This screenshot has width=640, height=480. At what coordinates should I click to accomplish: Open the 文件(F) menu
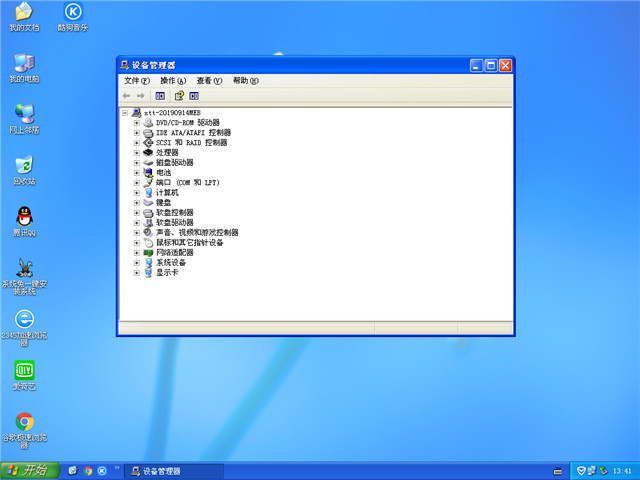click(x=137, y=81)
